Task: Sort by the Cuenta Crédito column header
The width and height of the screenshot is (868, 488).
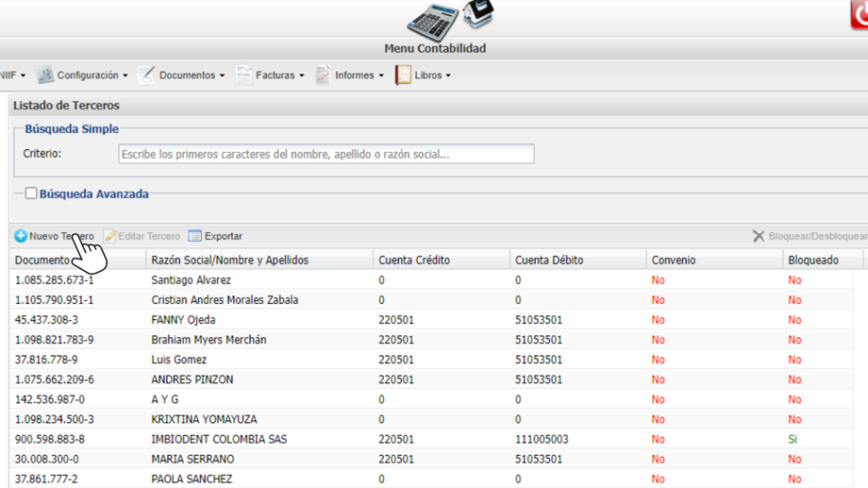Action: (x=442, y=260)
